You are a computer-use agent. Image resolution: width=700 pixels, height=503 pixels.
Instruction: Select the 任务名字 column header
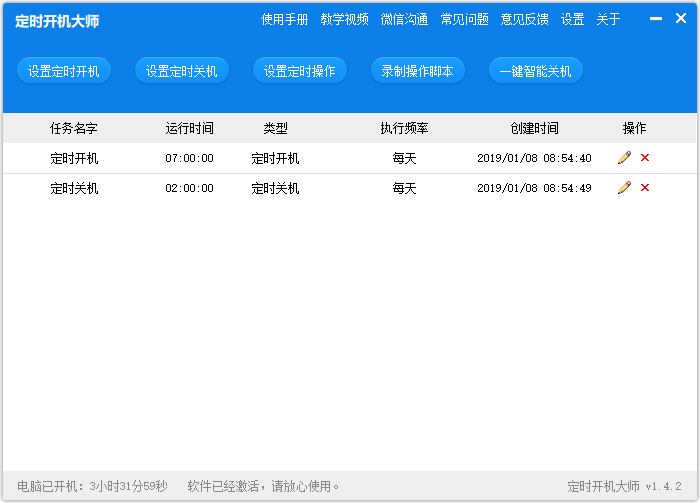point(74,128)
